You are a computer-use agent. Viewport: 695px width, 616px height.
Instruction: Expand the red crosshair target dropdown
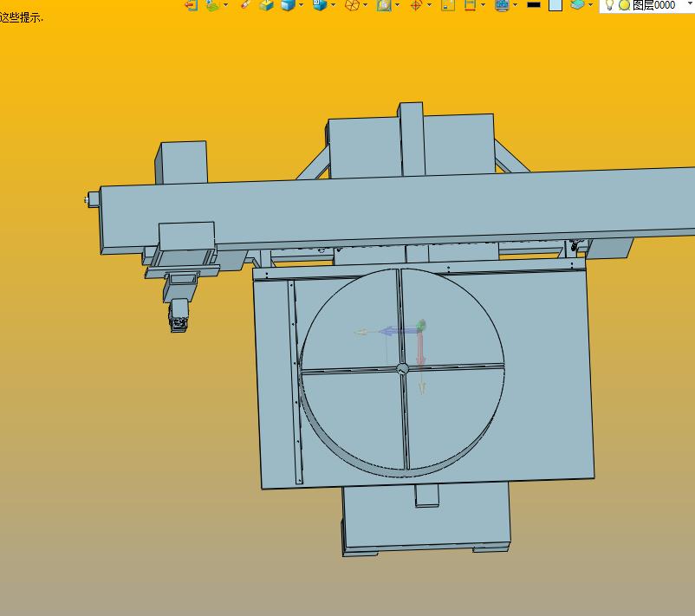tap(429, 5)
